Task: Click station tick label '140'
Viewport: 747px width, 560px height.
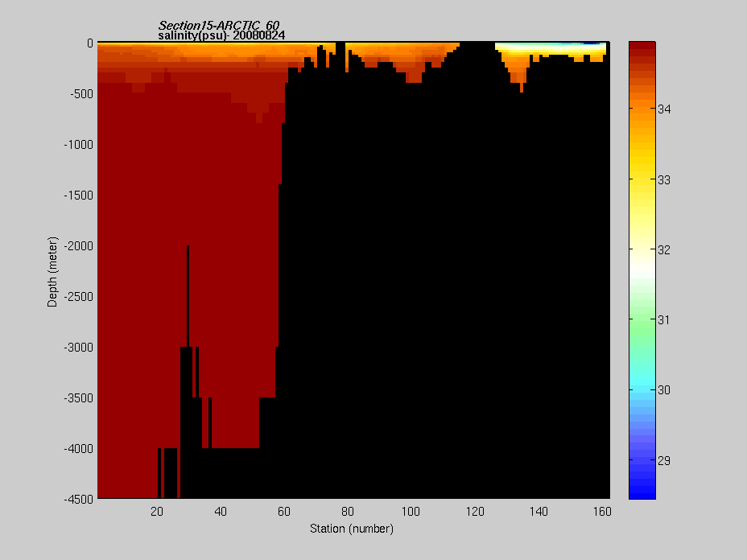Action: point(539,512)
